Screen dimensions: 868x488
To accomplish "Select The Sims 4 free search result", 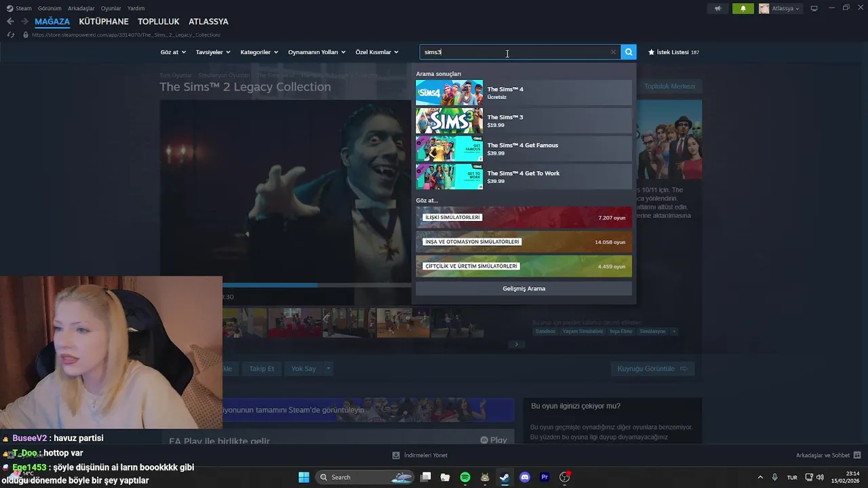I will tap(524, 93).
